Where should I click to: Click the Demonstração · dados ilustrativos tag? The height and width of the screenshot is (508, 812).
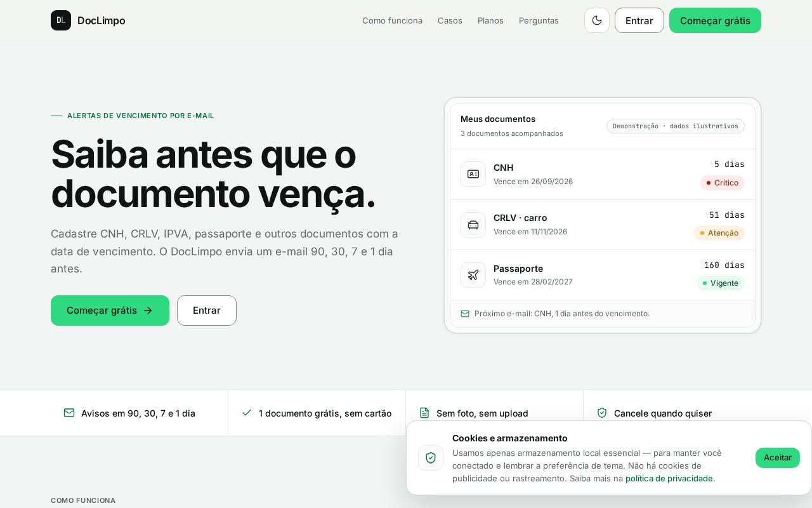click(x=676, y=126)
